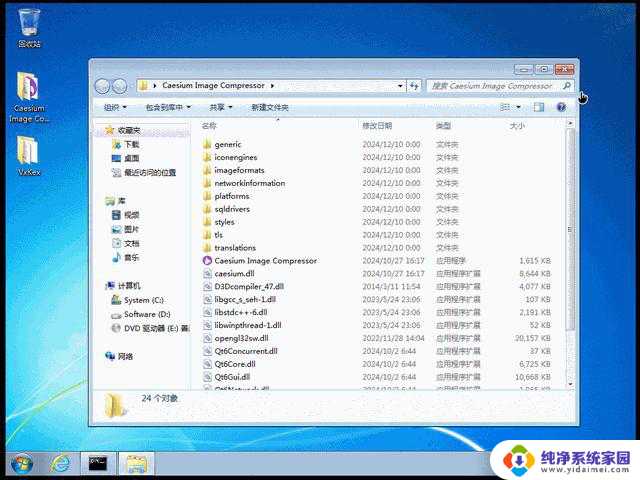Toggle the preview pane button
Image resolution: width=640 pixels, height=480 pixels.
point(539,107)
